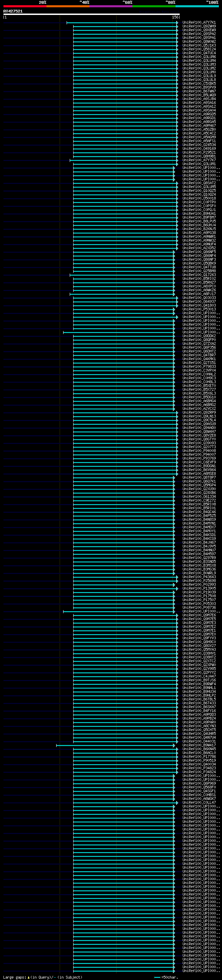Screen dimensions: 222x980
Task: Open hit UniRef100_Q58I24
Action: pyautogui.click(x=199, y=49)
